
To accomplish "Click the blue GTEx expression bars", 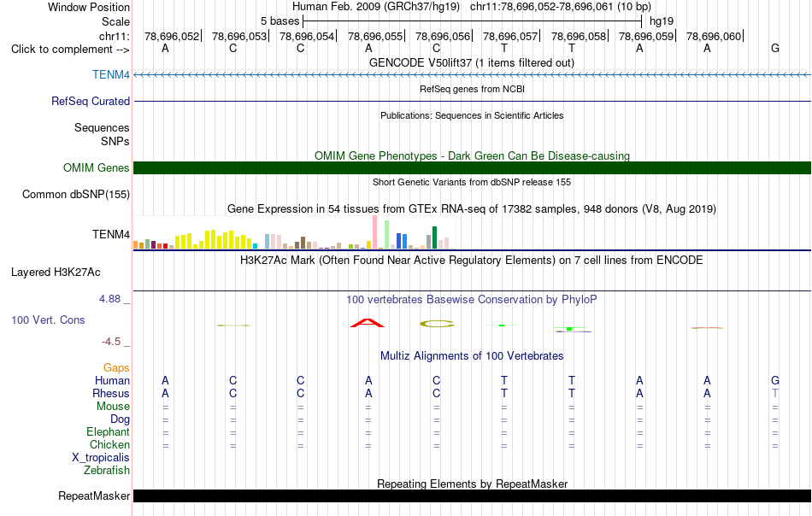I will click(x=402, y=241).
